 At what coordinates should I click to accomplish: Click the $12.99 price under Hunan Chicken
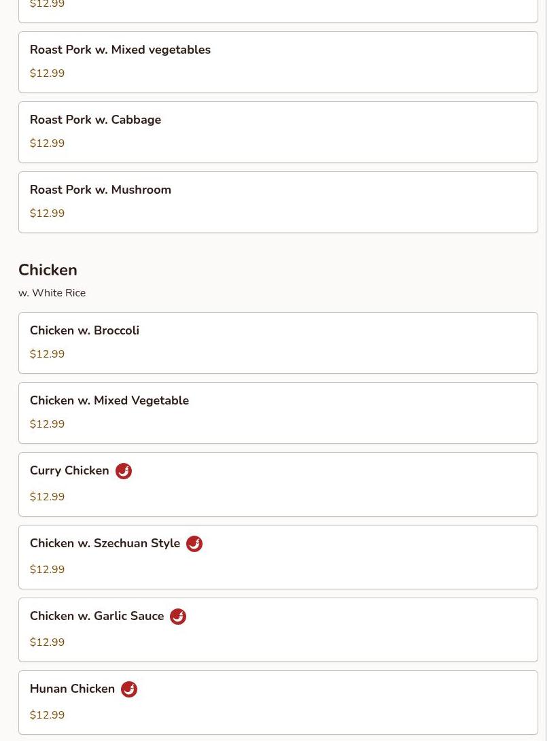[48, 715]
